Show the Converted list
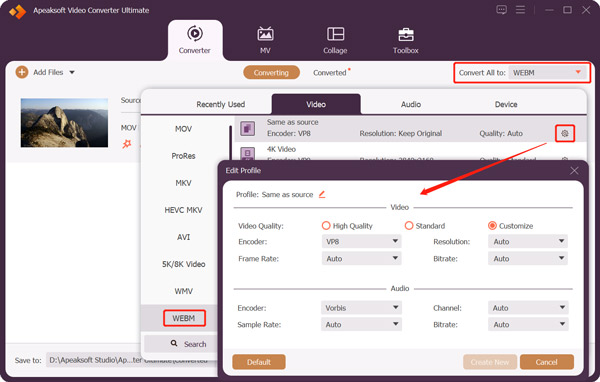 (x=330, y=72)
